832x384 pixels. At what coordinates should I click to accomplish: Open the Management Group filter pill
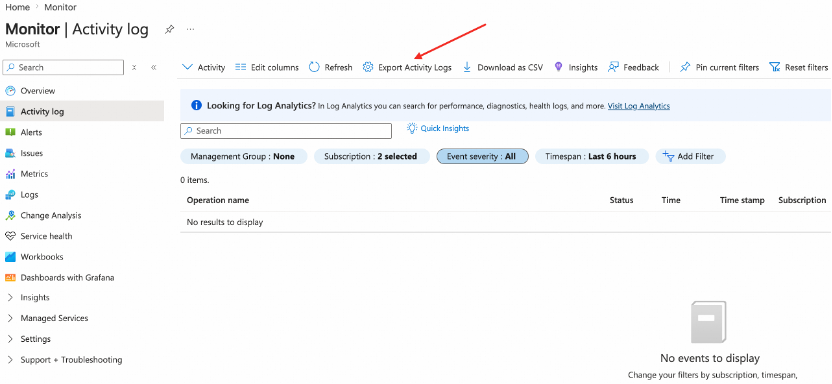[244, 156]
